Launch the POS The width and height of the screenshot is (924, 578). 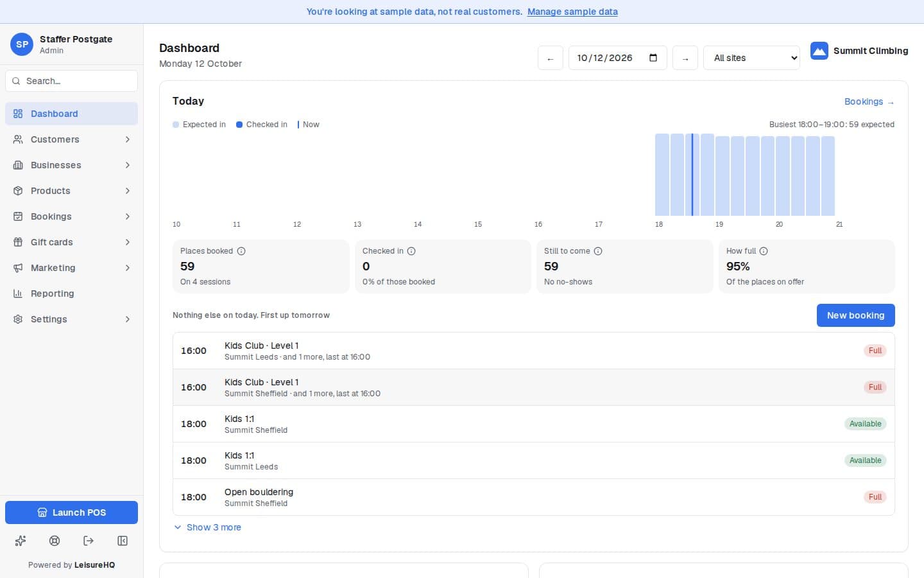(71, 512)
